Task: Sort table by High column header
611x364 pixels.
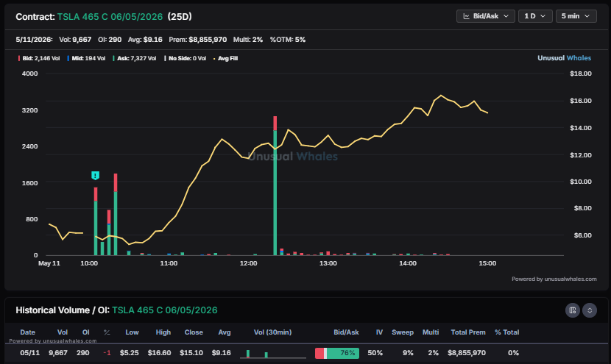Action: pyautogui.click(x=163, y=332)
